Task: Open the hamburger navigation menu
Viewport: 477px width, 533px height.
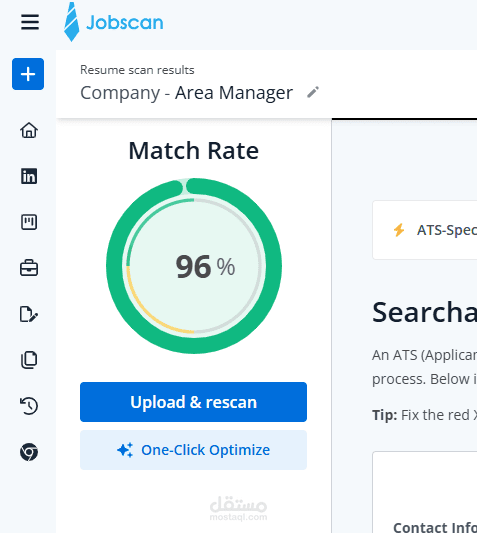Action: [x=30, y=22]
